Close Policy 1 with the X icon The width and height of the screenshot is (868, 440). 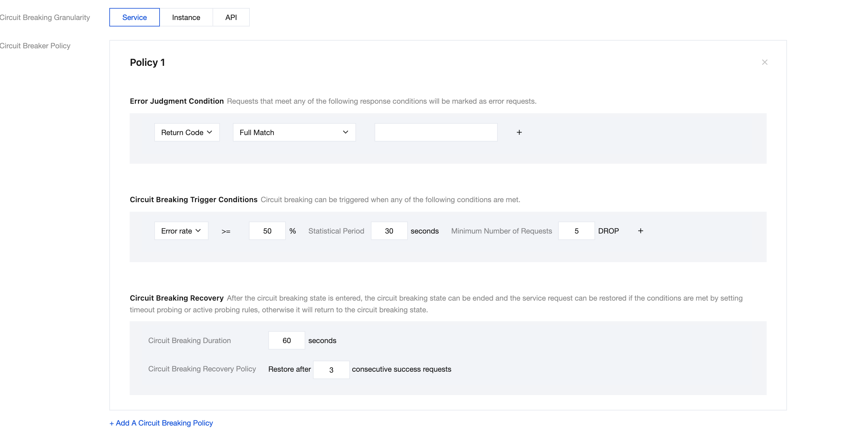(764, 62)
